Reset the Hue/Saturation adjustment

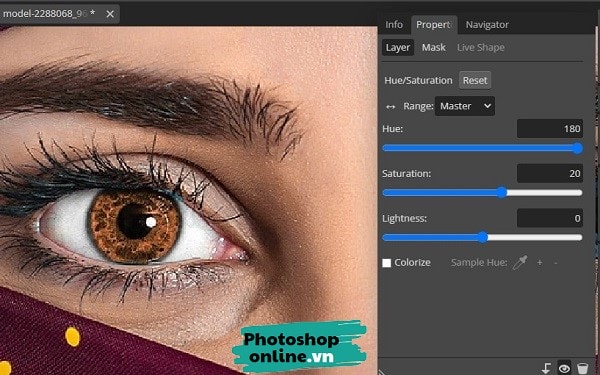[475, 80]
